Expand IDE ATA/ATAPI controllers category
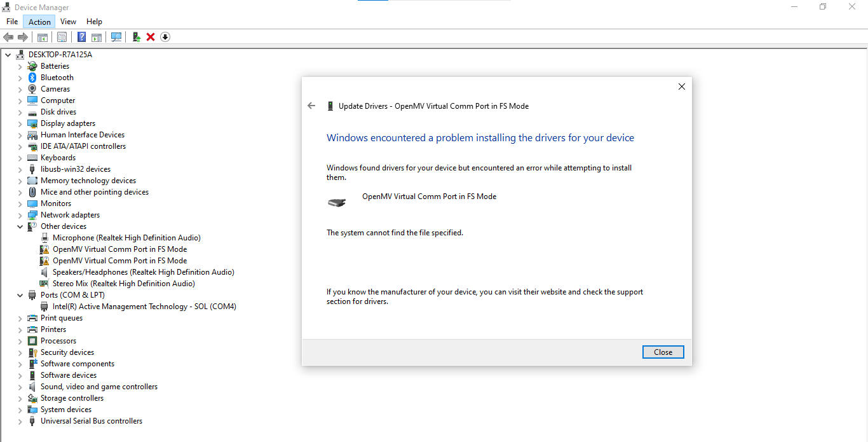 pyautogui.click(x=20, y=146)
